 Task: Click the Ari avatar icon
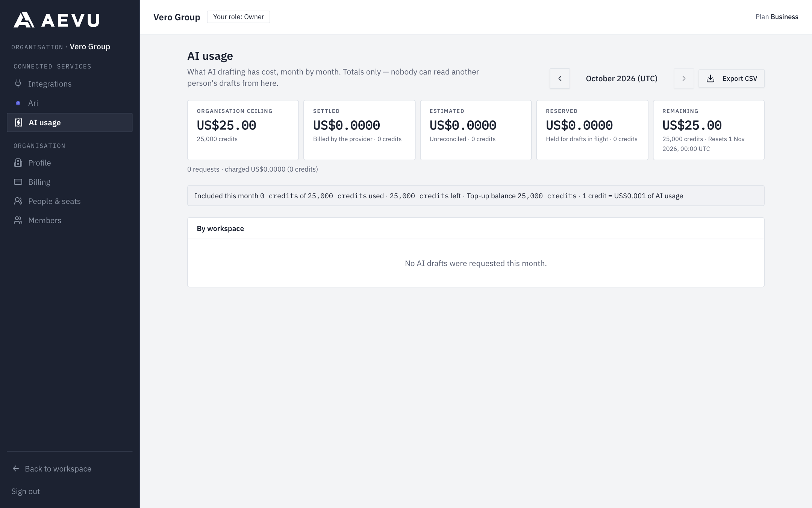18,103
